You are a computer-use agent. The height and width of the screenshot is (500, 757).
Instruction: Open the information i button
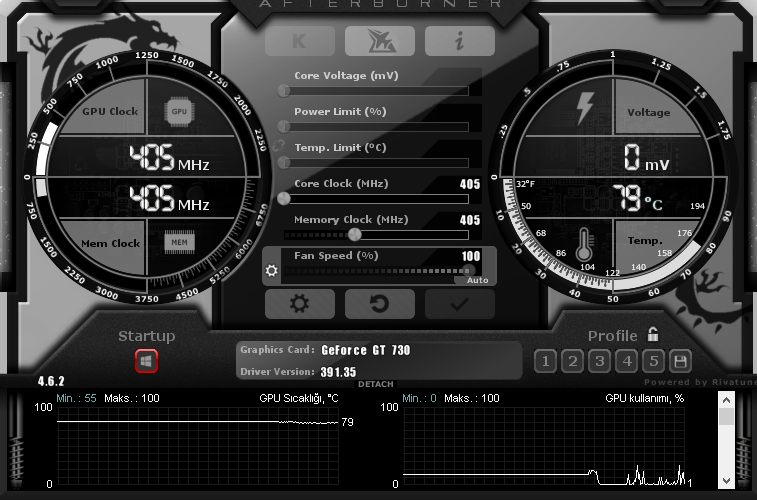[x=460, y=41]
